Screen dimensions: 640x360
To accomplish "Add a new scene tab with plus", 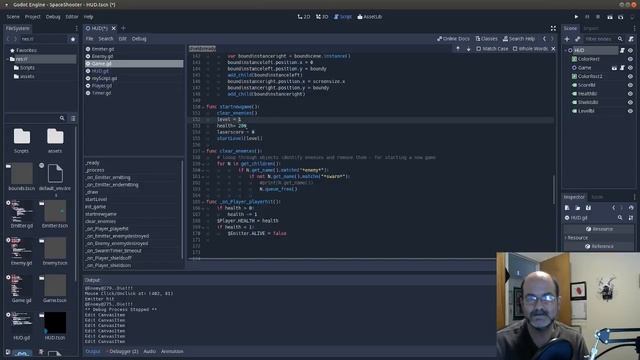I will 123,28.
